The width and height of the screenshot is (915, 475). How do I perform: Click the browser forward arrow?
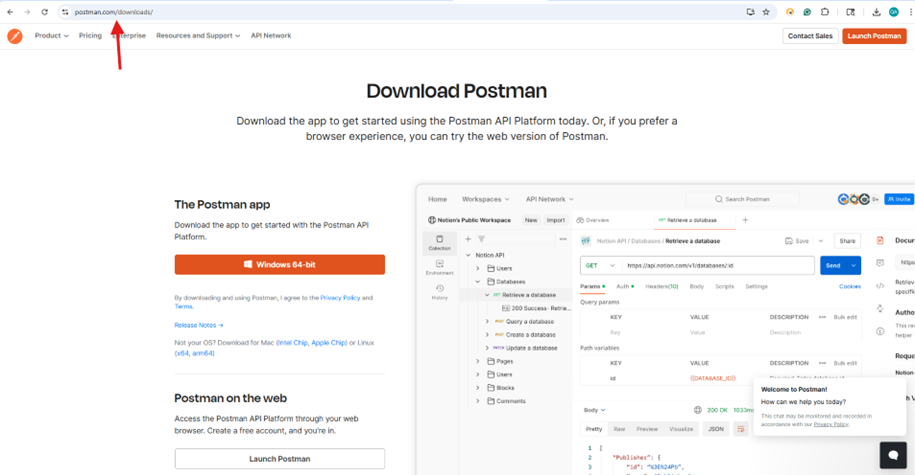coord(27,12)
